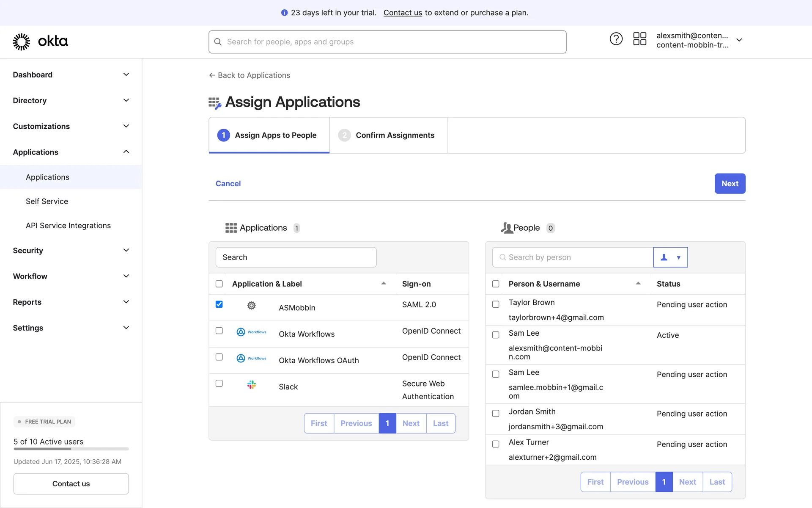Click the ASMobbin gear app icon
This screenshot has height=508, width=812.
pos(251,306)
